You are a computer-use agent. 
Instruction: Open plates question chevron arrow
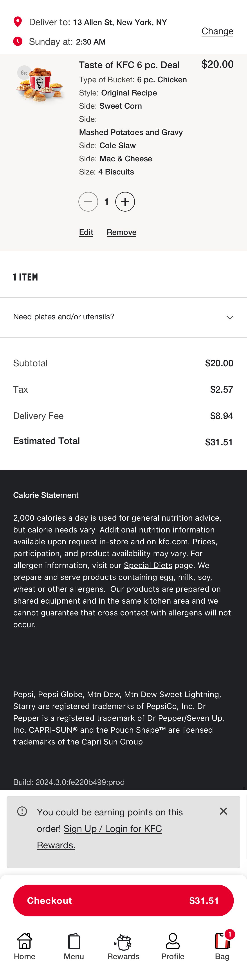click(x=229, y=317)
